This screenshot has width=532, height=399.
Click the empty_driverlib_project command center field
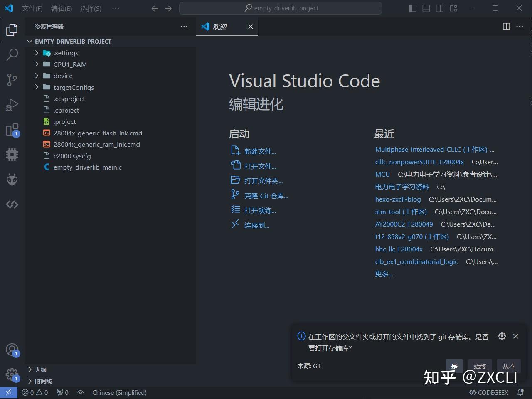pyautogui.click(x=280, y=8)
